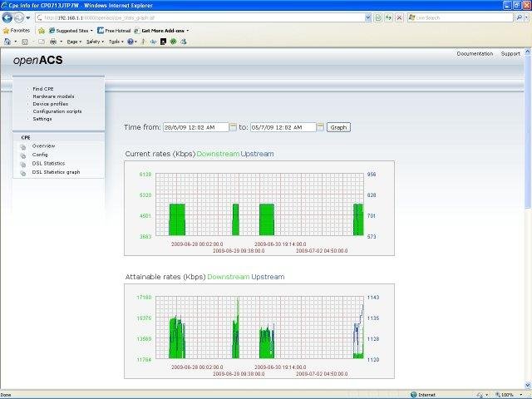
Task: Open the Suggested Sites link
Action: (71, 31)
